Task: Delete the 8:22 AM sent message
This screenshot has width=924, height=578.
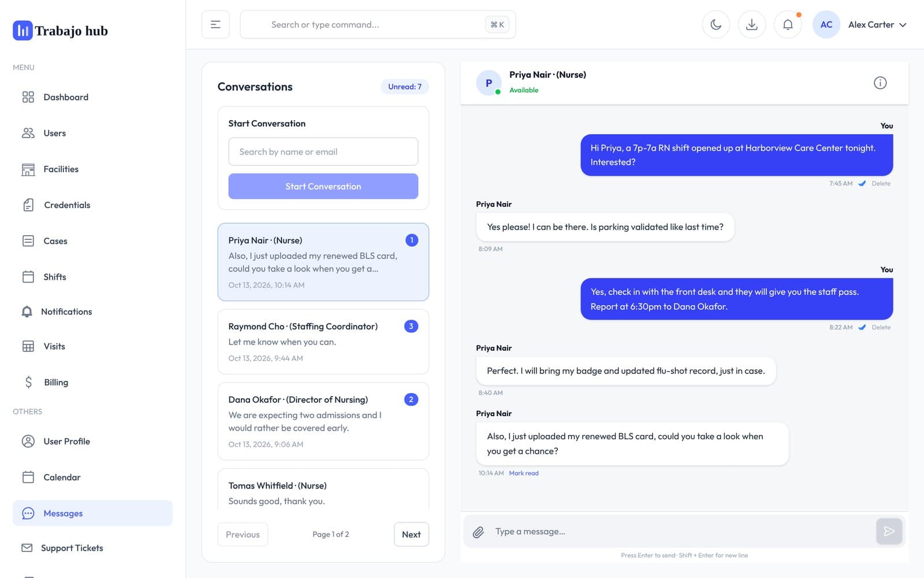Action: tap(881, 327)
